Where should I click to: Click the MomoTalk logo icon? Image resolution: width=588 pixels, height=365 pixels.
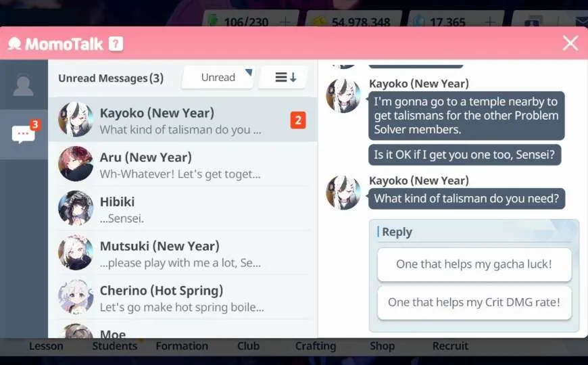15,44
